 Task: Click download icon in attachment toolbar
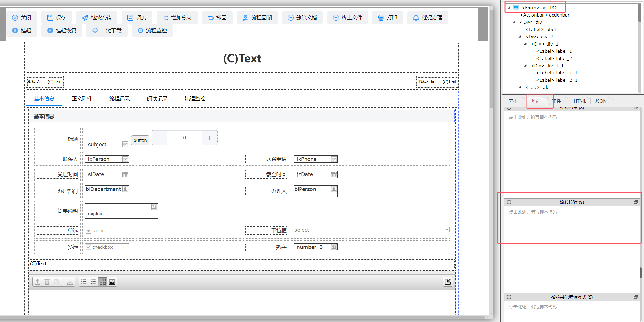point(70,282)
